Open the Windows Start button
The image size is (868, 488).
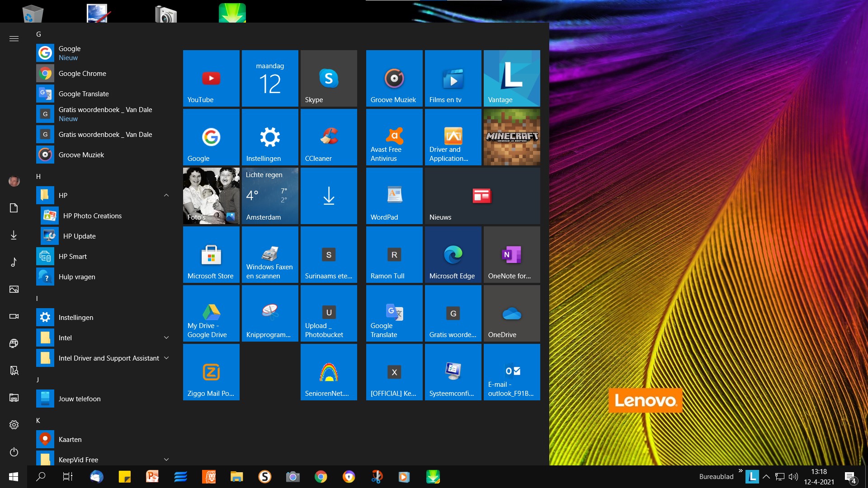coord(14,477)
